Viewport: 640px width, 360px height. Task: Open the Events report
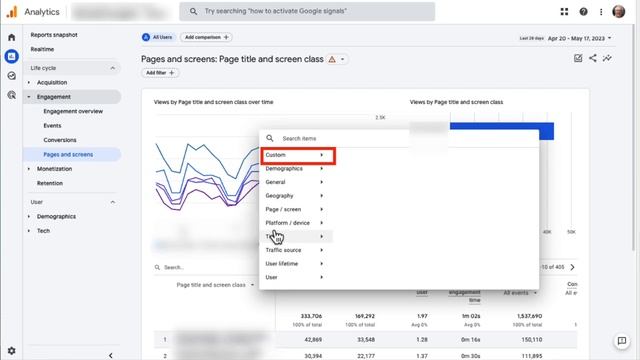coord(52,126)
